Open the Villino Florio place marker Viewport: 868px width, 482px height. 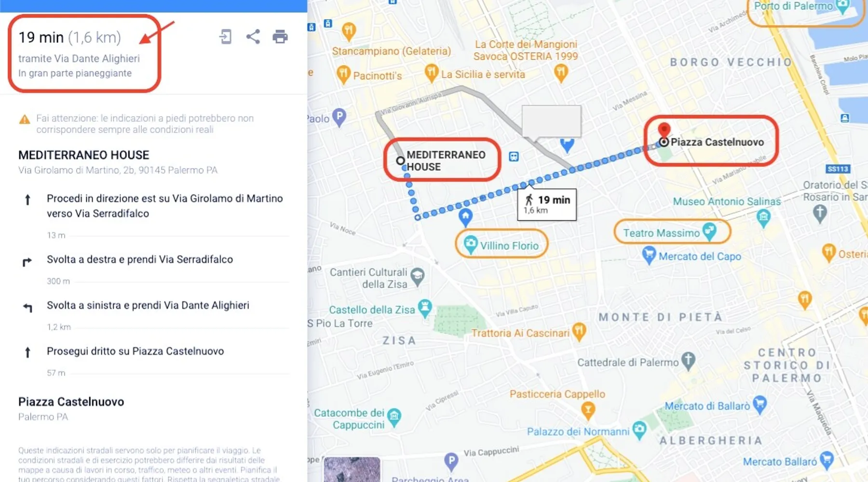coord(470,245)
